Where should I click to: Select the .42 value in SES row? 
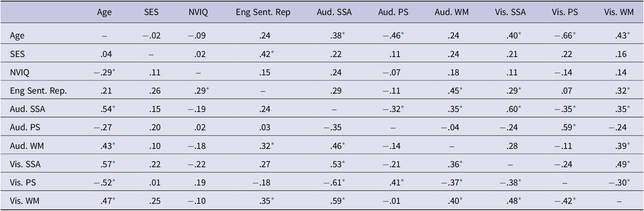coord(266,54)
